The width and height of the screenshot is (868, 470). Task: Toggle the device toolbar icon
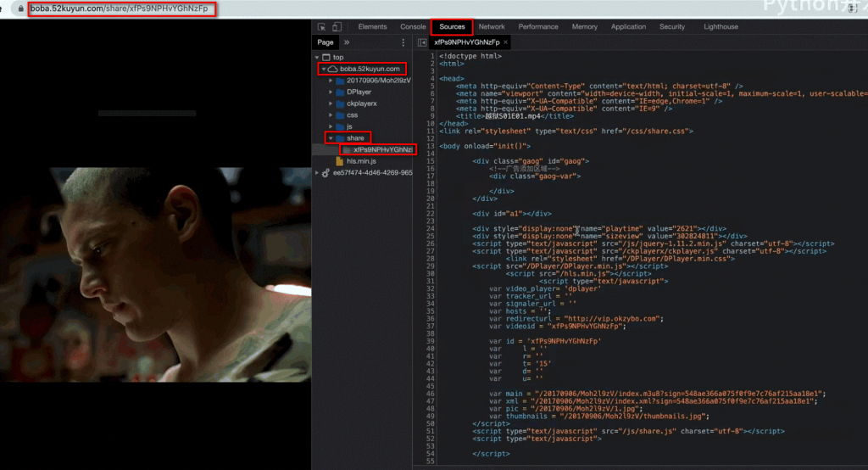pos(337,26)
